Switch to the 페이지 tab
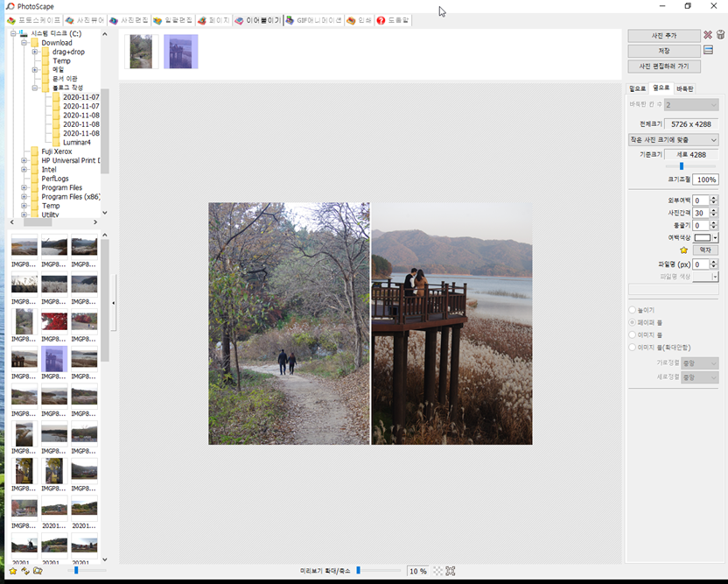728x584 pixels. [214, 20]
